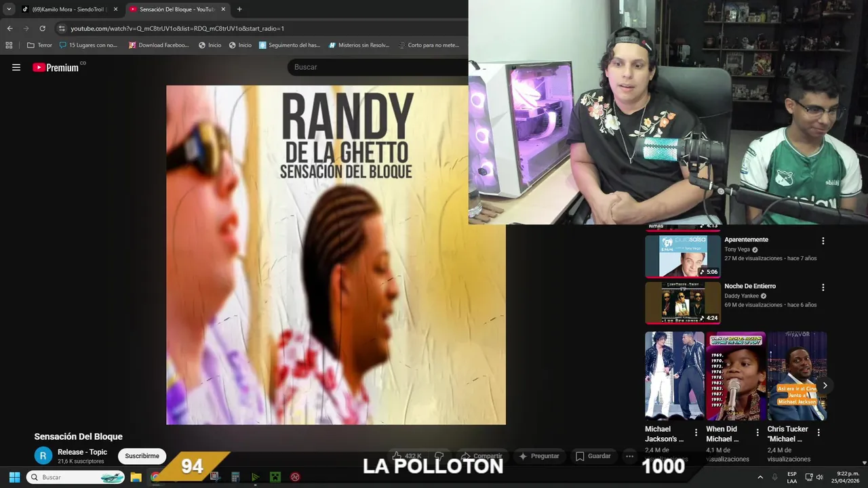Screen dimensions: 868x488
Task: Switch to the Kamilo Mora TikTok tab
Action: point(70,9)
